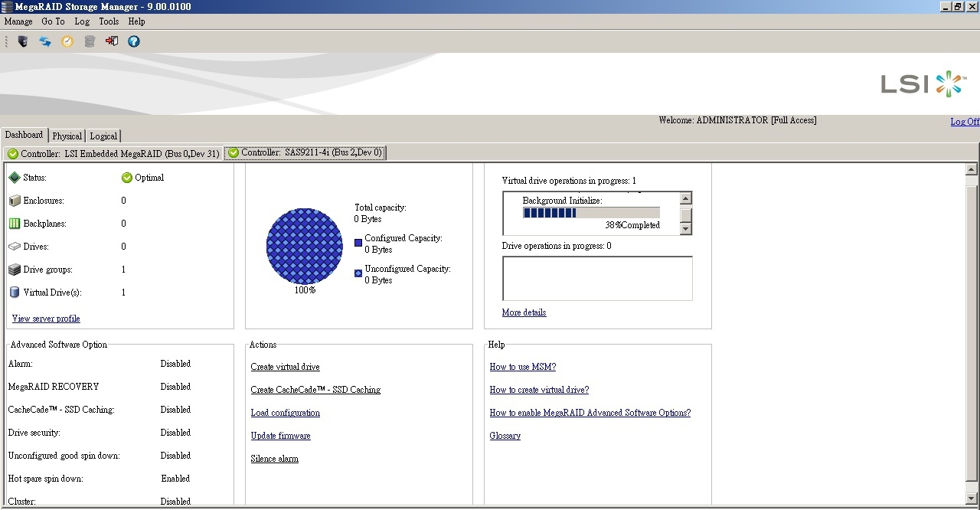The image size is (980, 510).
Task: Click the blue refresh arrows icon
Action: (x=45, y=41)
